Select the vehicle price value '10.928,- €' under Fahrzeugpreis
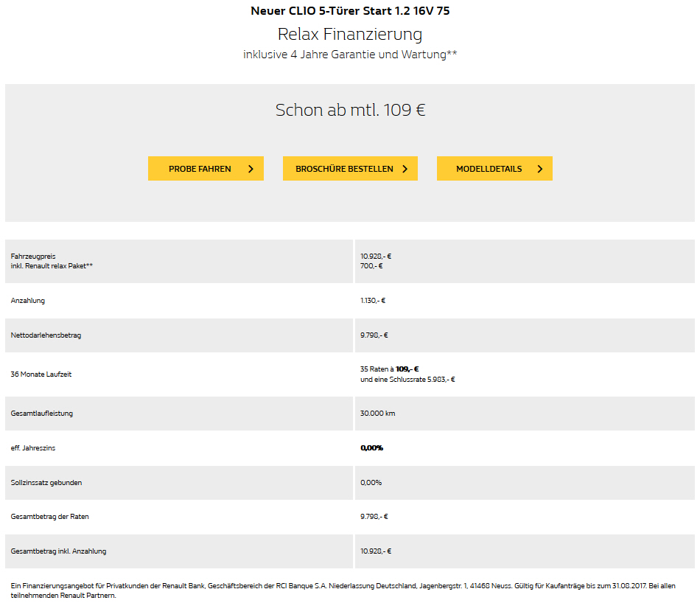 376,257
